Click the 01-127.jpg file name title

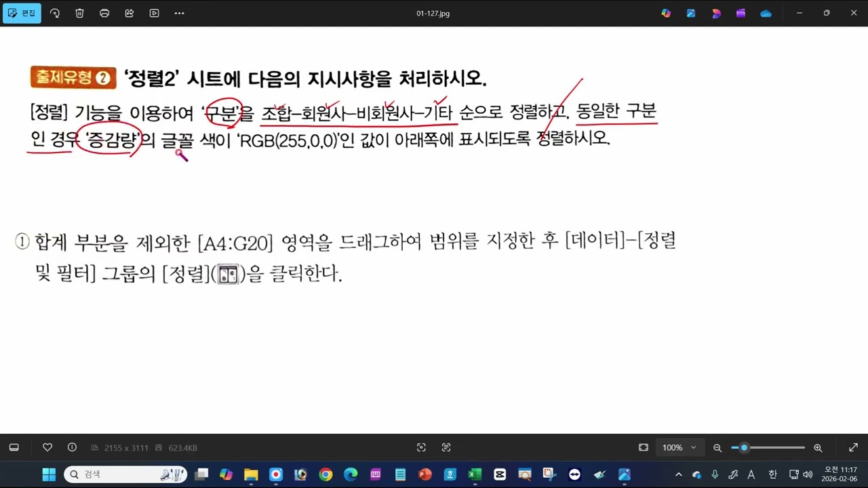click(433, 14)
